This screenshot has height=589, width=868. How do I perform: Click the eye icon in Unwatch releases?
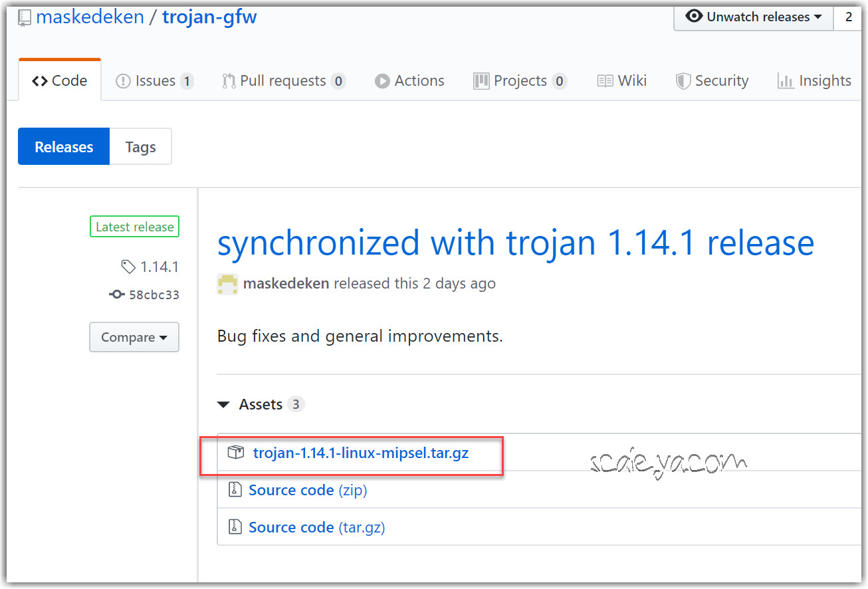pos(694,17)
